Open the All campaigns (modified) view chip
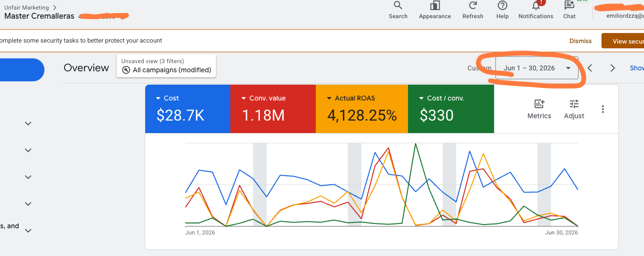 tap(166, 66)
